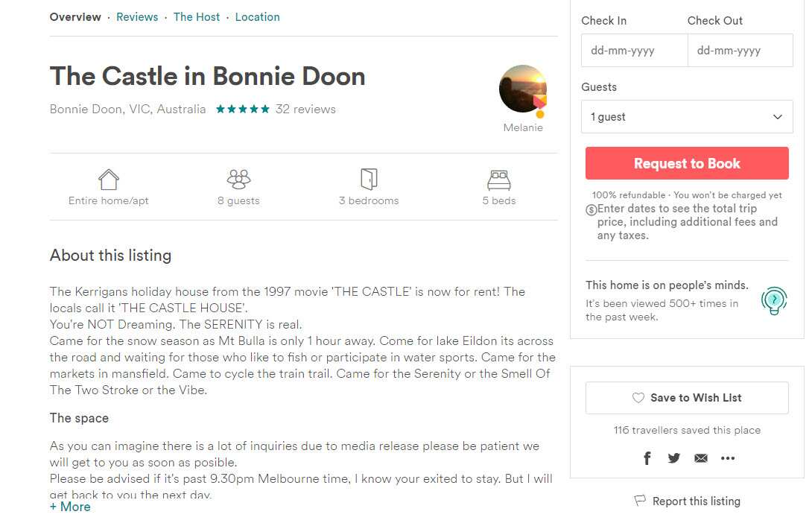Switch to the Reviews section
The width and height of the screenshot is (812, 532).
pos(137,16)
